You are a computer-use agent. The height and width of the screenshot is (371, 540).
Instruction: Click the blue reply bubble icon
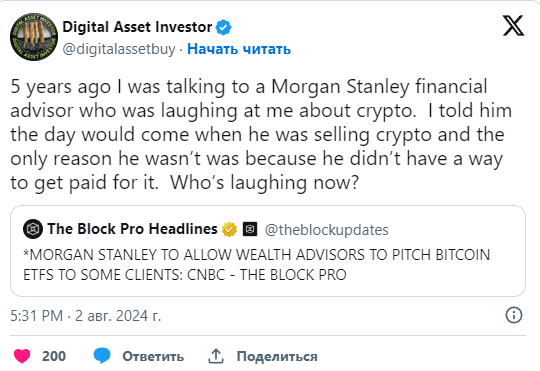click(x=102, y=355)
